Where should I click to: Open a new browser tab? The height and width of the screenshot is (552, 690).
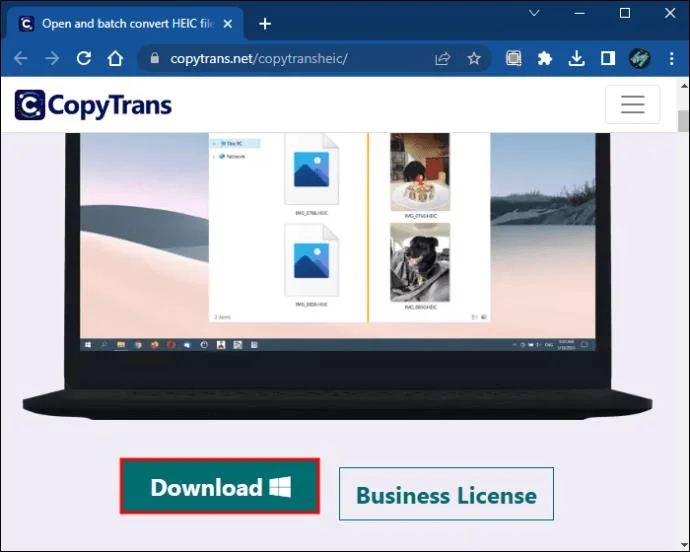tap(265, 24)
